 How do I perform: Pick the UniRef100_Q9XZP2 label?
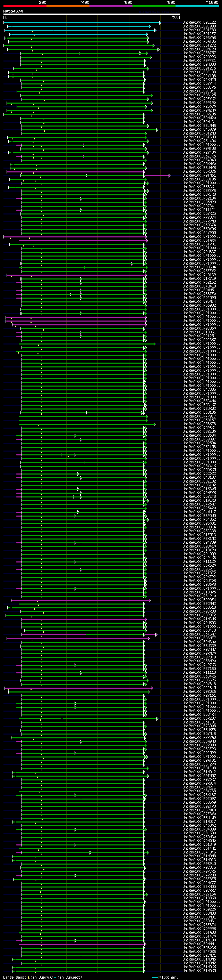pyautogui.click(x=199, y=577)
